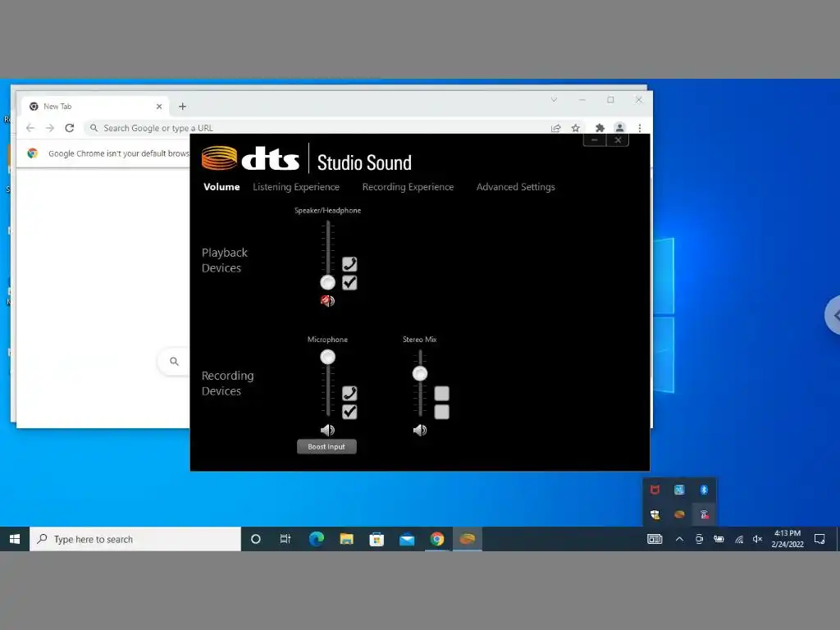The height and width of the screenshot is (630, 840).
Task: Mute the Speaker/Headphone playback device
Action: tap(327, 300)
